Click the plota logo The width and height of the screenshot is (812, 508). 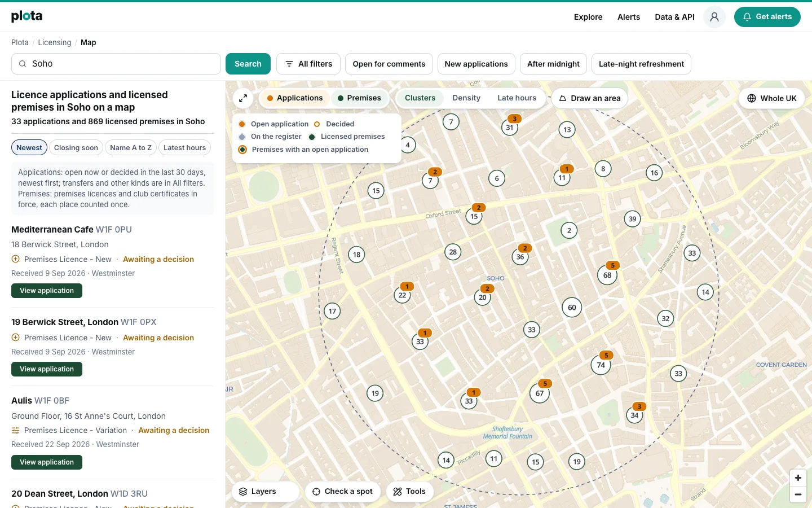27,16
